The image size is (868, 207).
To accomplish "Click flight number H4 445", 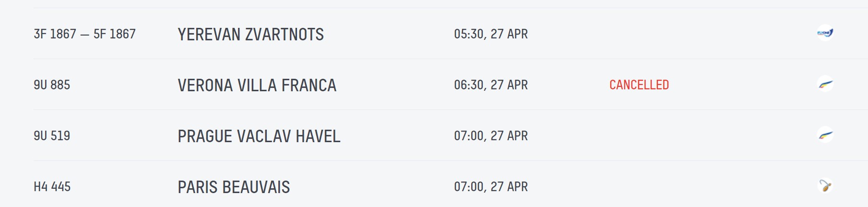I will coord(52,187).
